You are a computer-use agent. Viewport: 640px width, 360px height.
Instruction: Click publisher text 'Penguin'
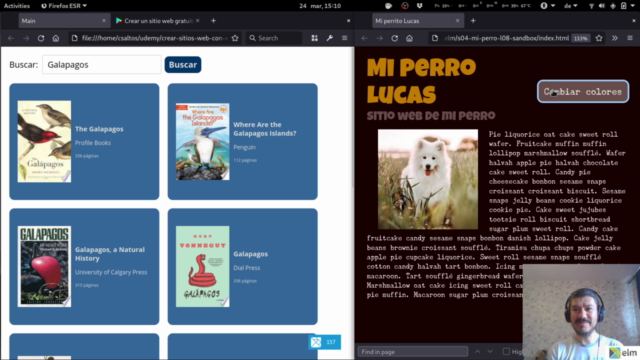(244, 147)
